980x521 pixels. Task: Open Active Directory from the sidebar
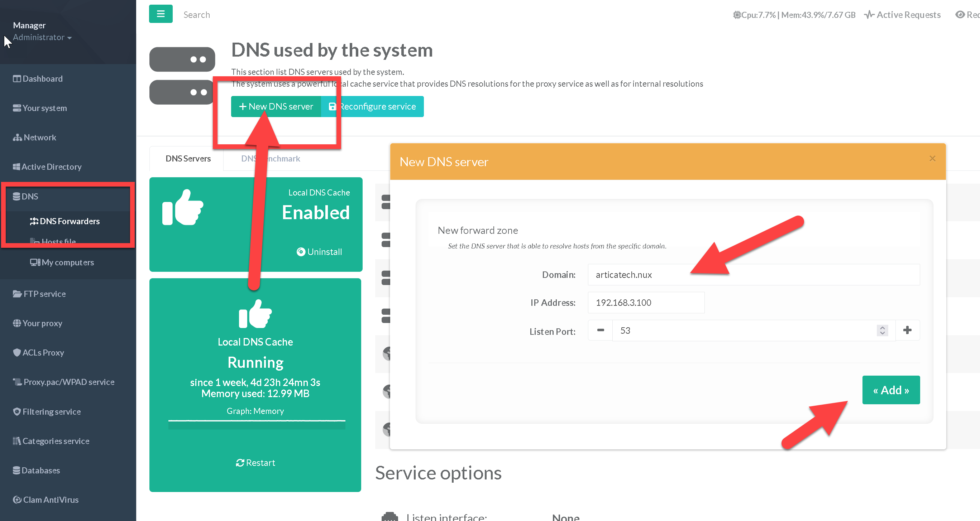coord(47,167)
